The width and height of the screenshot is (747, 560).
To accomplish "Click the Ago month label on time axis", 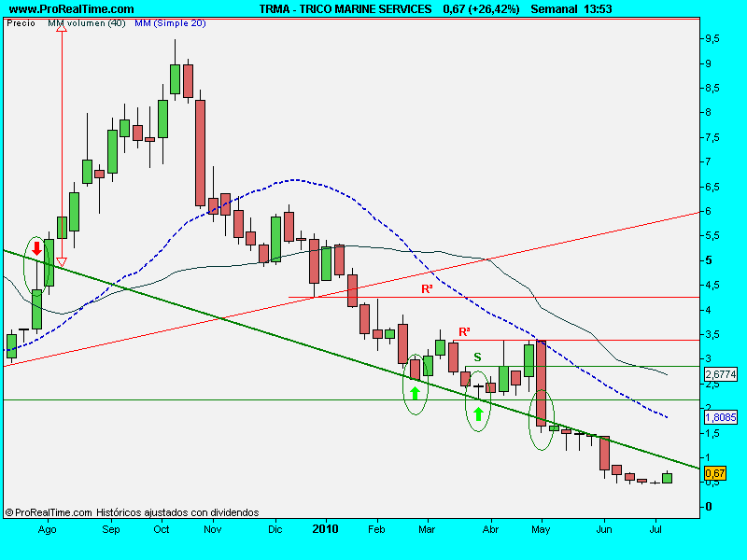I will [48, 529].
